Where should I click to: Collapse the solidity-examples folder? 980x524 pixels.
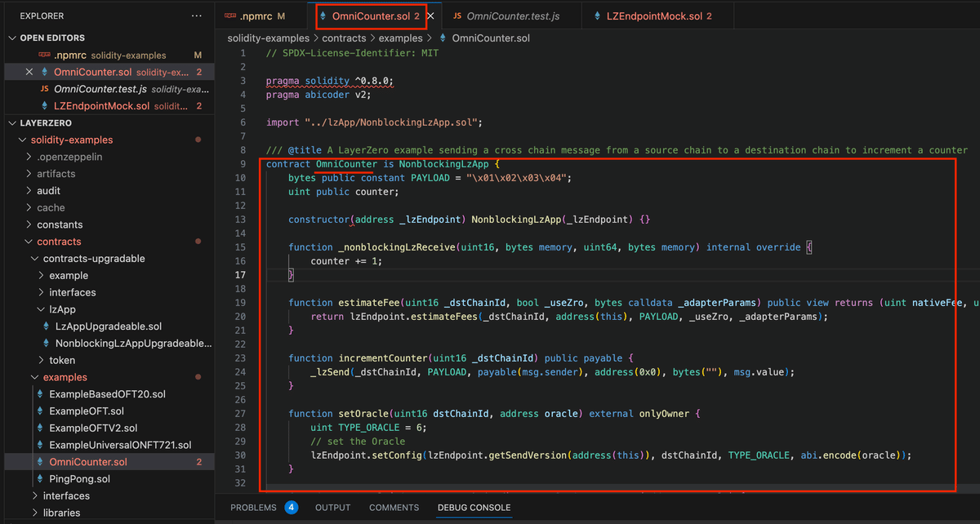(72, 140)
